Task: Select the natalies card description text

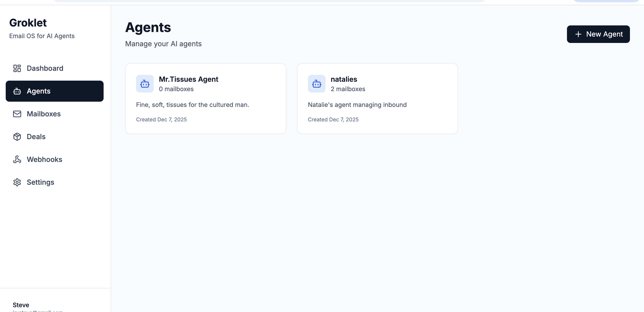Action: click(357, 105)
